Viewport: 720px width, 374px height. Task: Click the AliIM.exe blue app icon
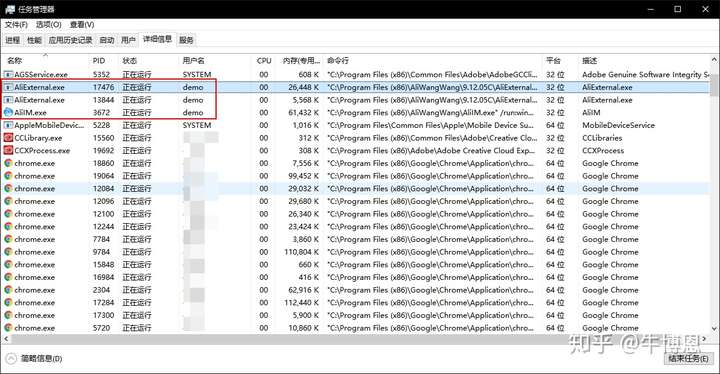pos(8,112)
